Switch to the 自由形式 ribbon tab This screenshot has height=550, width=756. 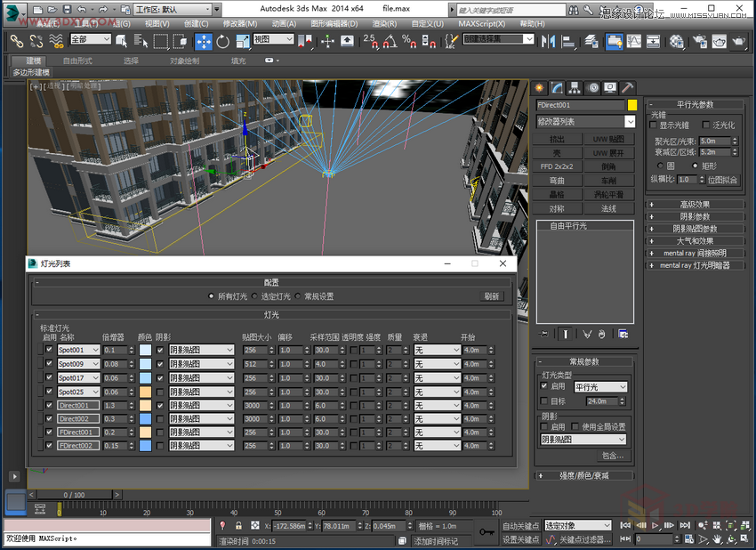(x=77, y=60)
